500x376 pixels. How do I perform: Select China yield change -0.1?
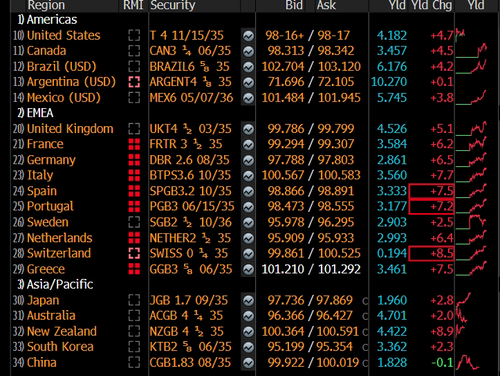click(x=442, y=362)
